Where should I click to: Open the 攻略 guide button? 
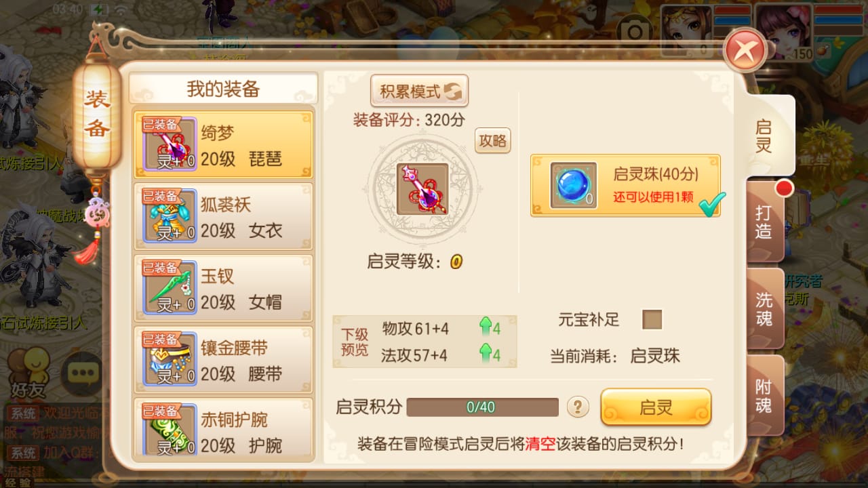pyautogui.click(x=493, y=141)
